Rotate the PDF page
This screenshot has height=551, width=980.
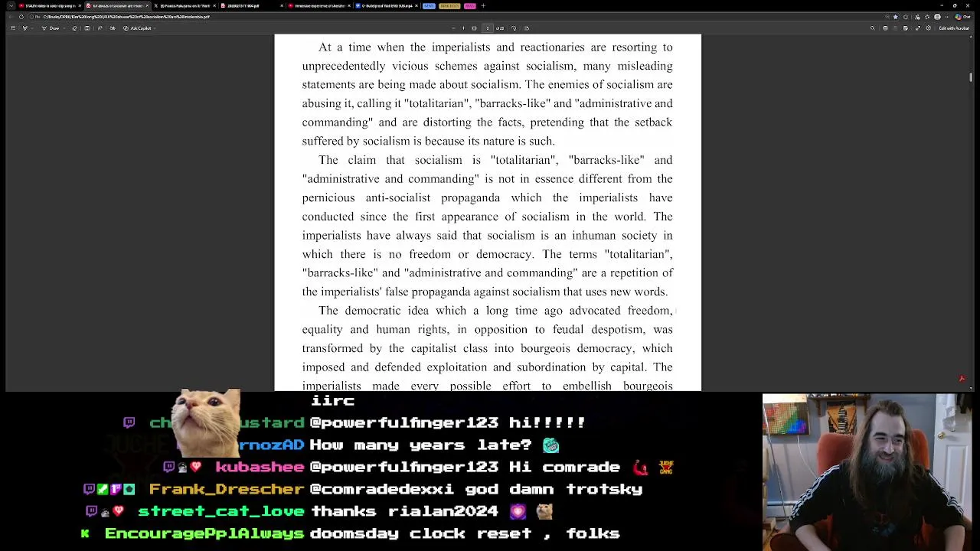pos(514,28)
